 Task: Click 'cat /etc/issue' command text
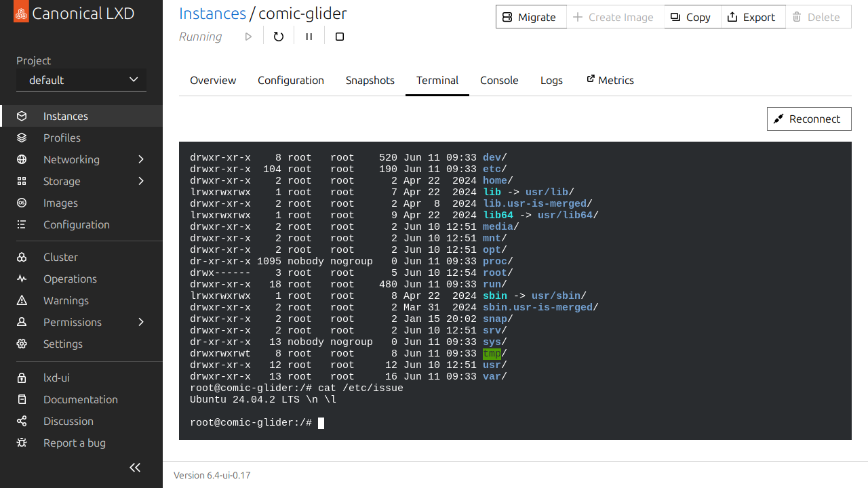click(x=361, y=388)
